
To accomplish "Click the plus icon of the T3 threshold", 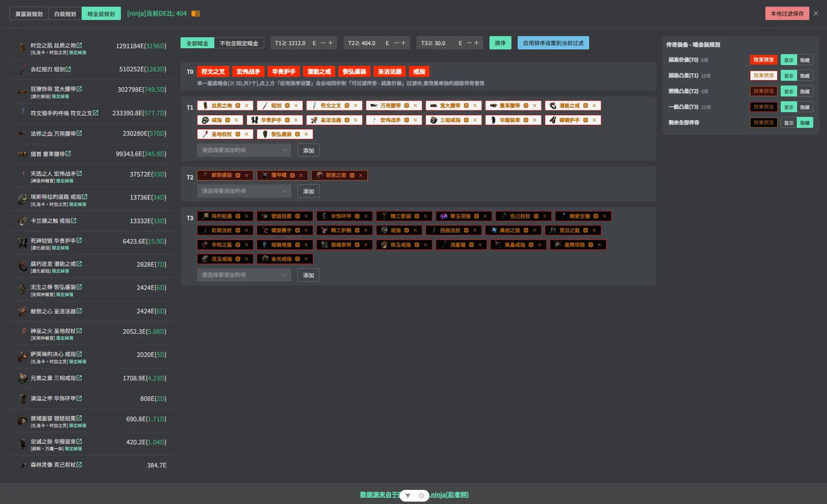I will point(476,43).
